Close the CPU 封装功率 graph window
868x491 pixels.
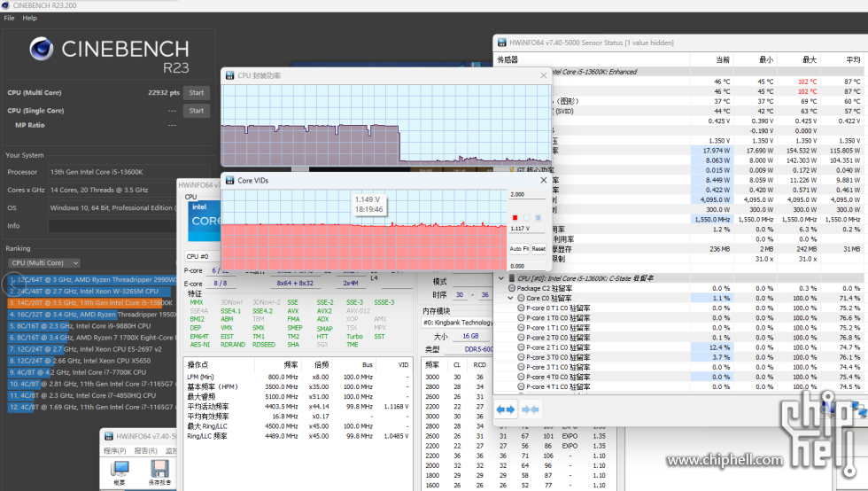point(543,75)
